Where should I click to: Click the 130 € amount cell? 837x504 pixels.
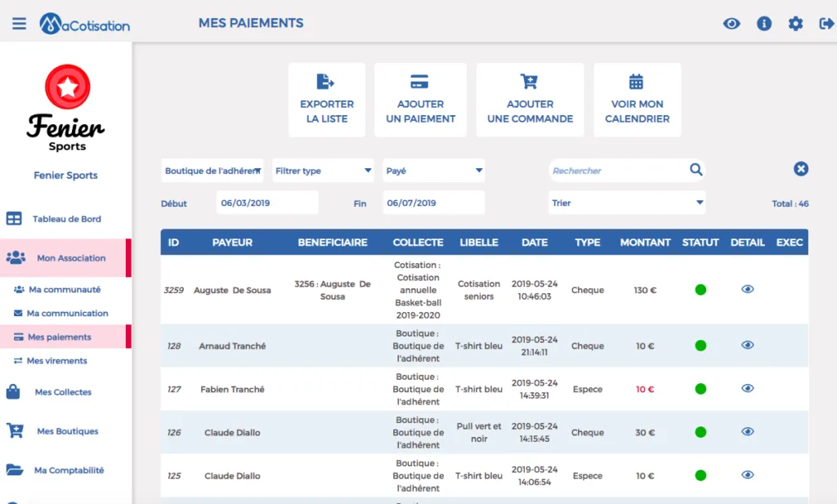(645, 290)
